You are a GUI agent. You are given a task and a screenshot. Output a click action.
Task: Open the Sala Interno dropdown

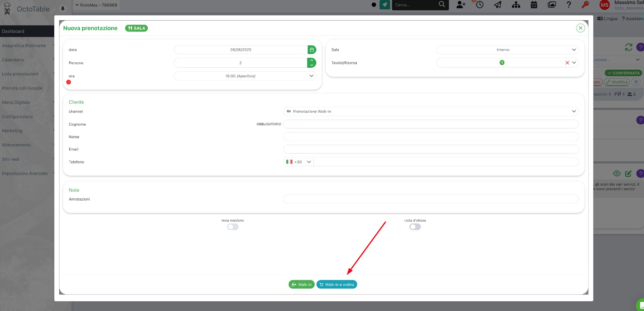click(x=508, y=50)
